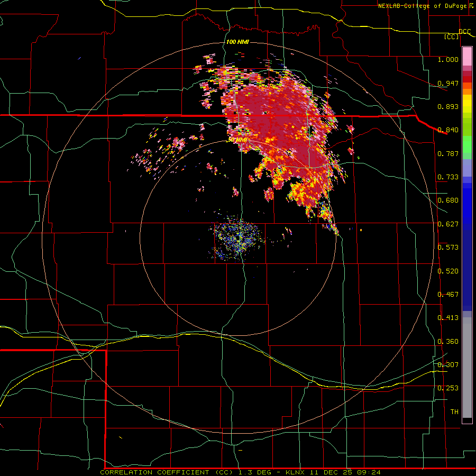This screenshot has height=476, width=476.
Task: Click the 0.627 scale label
Action: (x=448, y=224)
